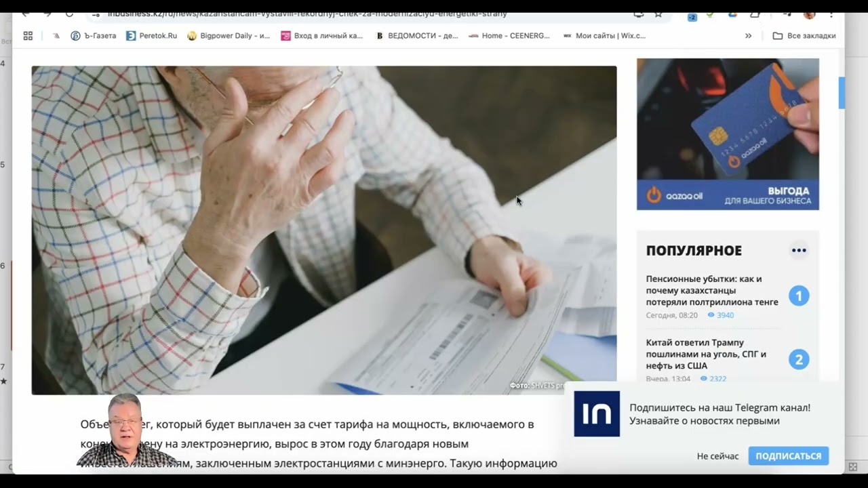This screenshot has height=488, width=868.
Task: Click the qazaq oil card advertisement banner
Action: pyautogui.click(x=728, y=134)
